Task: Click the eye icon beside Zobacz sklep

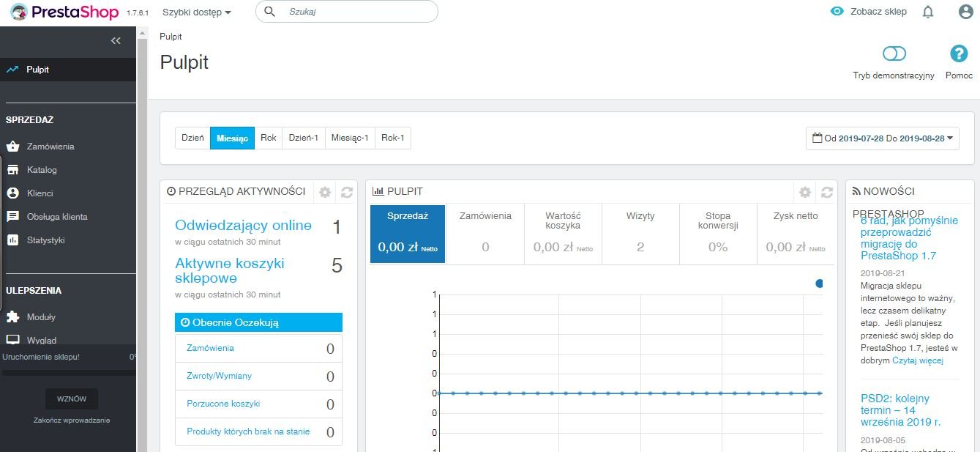Action: [837, 12]
